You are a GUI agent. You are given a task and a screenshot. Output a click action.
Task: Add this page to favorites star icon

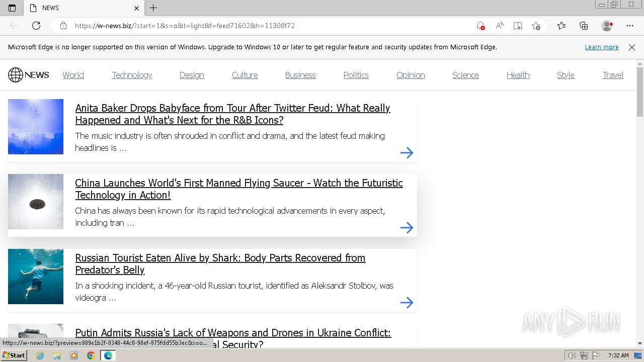(536, 26)
